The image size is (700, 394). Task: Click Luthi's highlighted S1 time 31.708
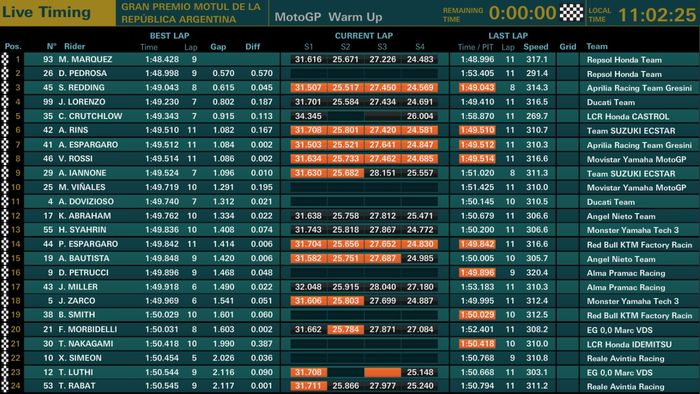click(x=308, y=372)
